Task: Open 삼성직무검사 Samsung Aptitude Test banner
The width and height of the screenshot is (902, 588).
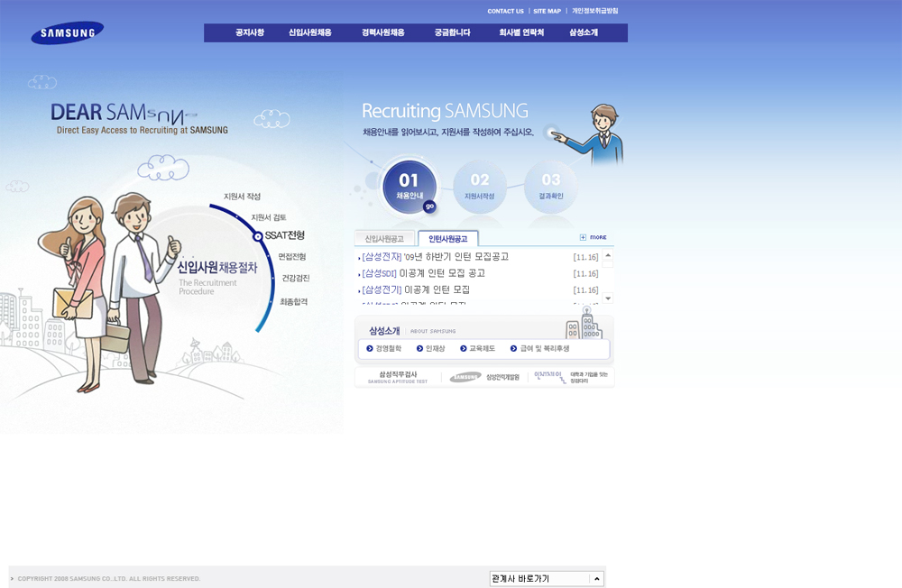Action: (x=398, y=377)
